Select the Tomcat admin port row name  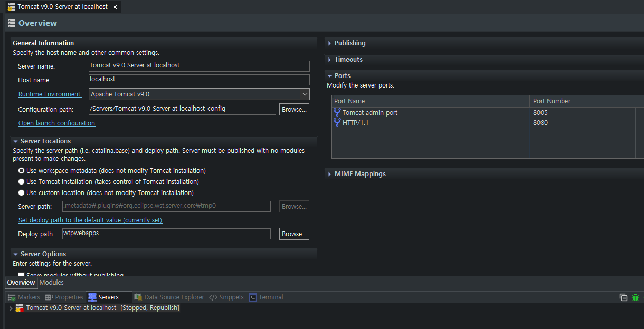370,113
